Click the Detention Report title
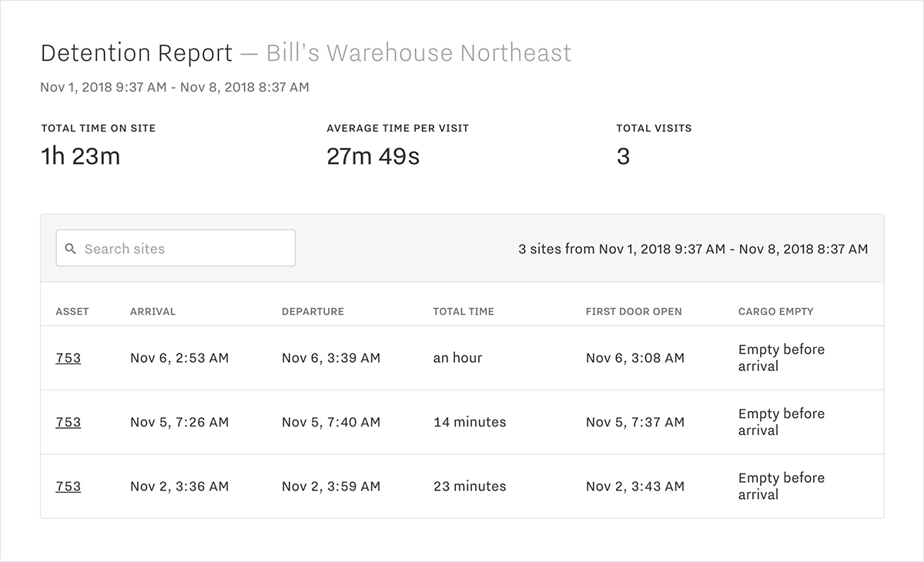924x562 pixels. 136,53
